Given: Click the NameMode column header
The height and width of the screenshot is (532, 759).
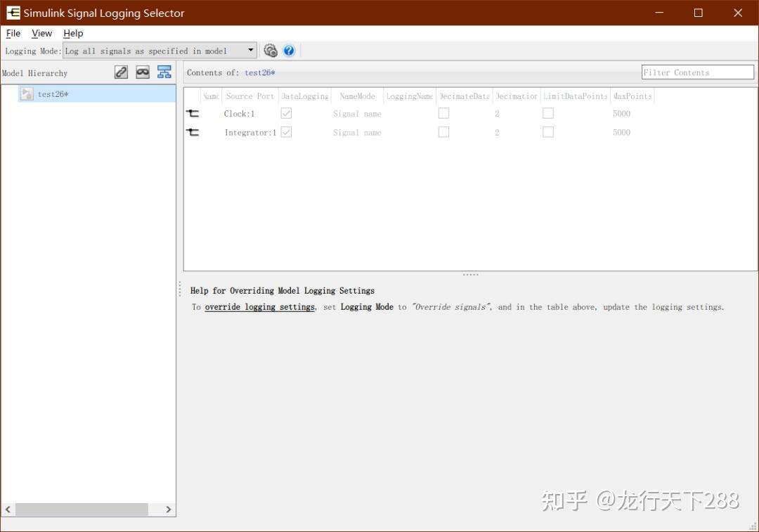Looking at the screenshot, I should click(x=357, y=96).
